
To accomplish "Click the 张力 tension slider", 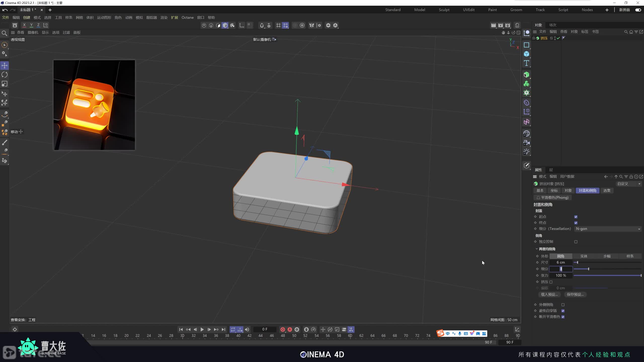I will tap(607, 276).
